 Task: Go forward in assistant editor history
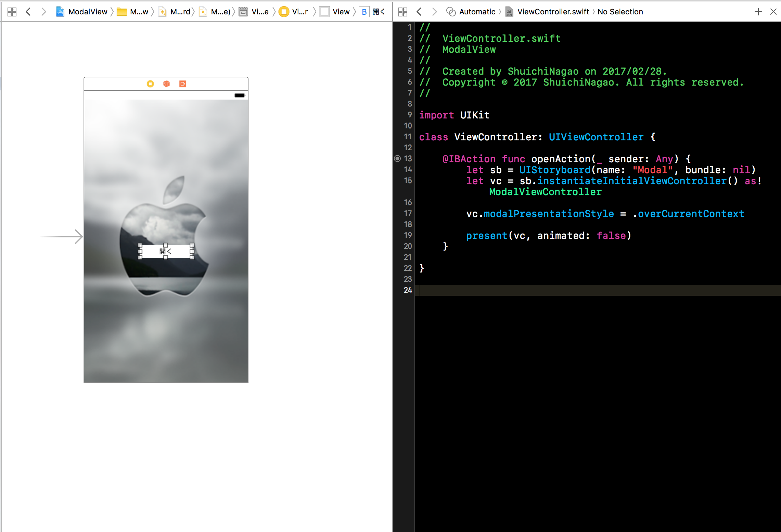434,12
